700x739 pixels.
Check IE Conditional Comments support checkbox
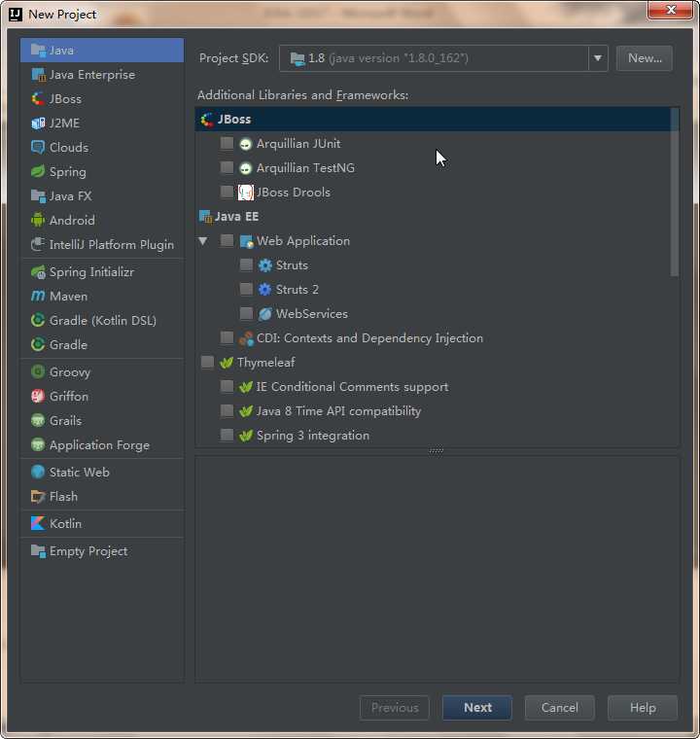coord(227,386)
